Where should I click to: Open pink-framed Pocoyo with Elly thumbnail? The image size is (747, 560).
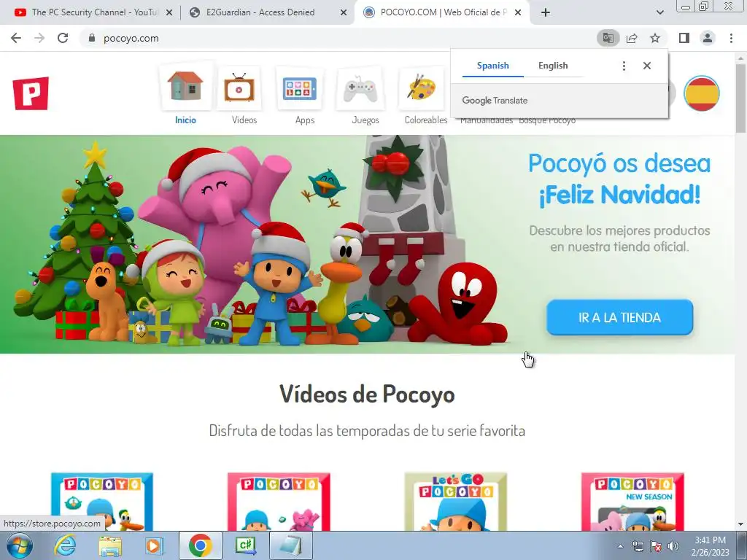[x=279, y=502]
